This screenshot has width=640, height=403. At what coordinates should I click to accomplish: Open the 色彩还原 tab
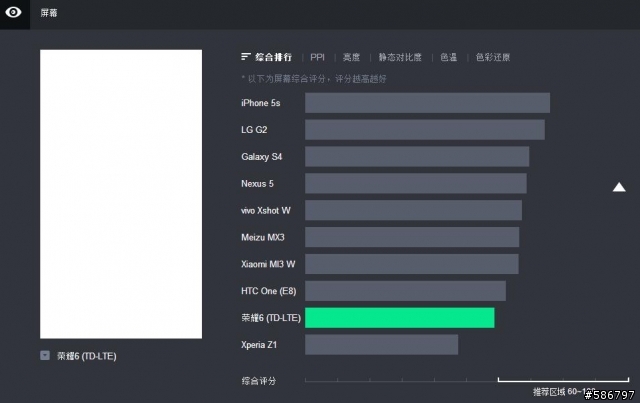click(493, 57)
